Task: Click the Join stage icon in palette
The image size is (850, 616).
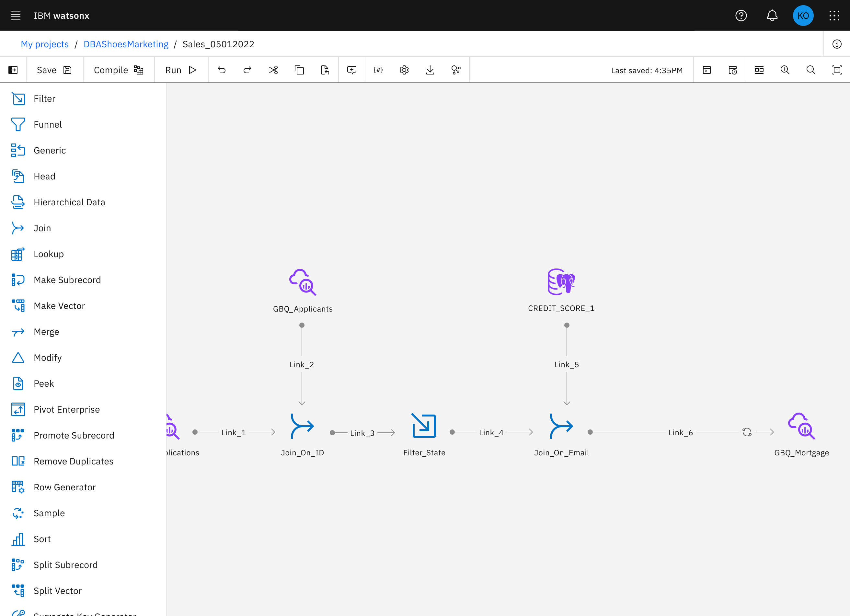Action: click(17, 228)
